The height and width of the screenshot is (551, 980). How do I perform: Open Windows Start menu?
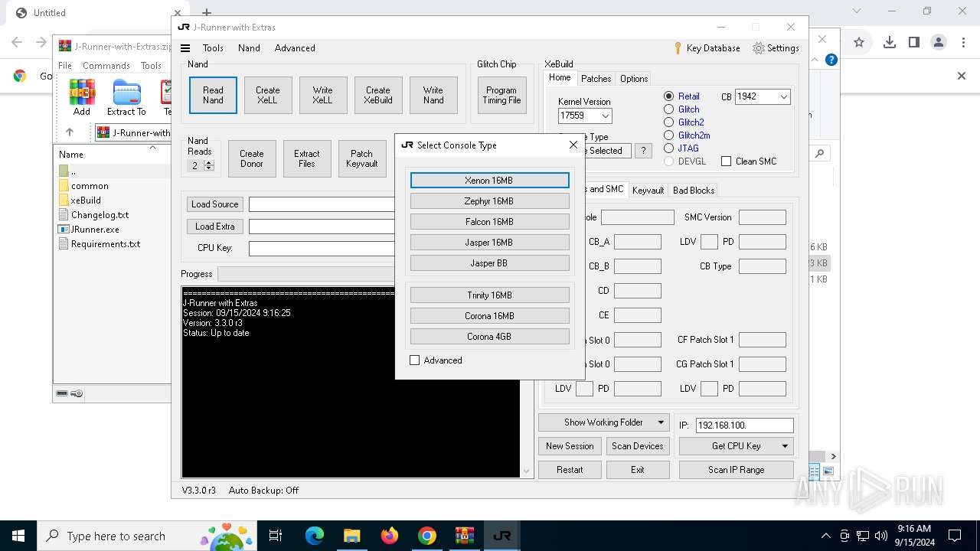(x=18, y=536)
